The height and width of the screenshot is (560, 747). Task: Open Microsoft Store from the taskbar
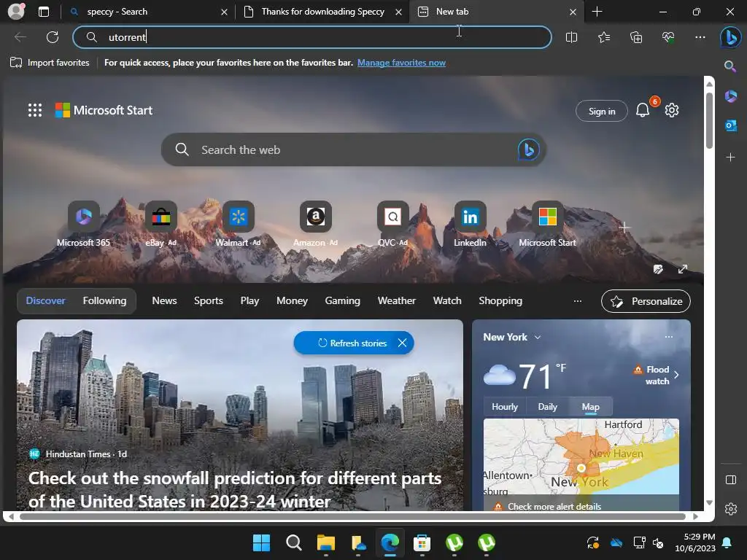422,542
